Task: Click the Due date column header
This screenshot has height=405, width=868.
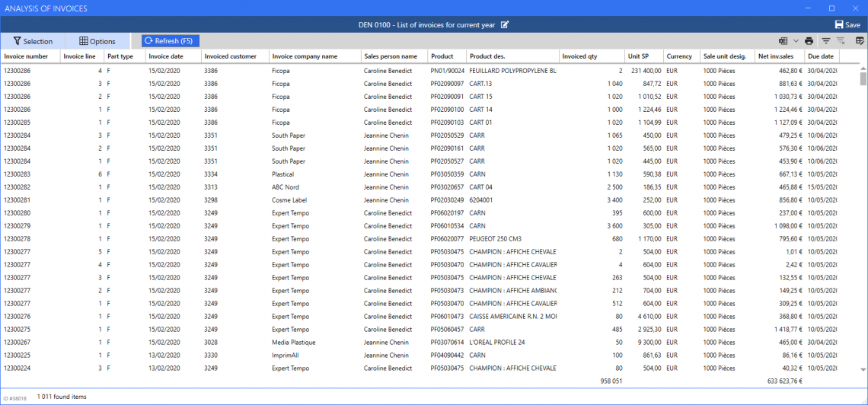Action: point(822,56)
